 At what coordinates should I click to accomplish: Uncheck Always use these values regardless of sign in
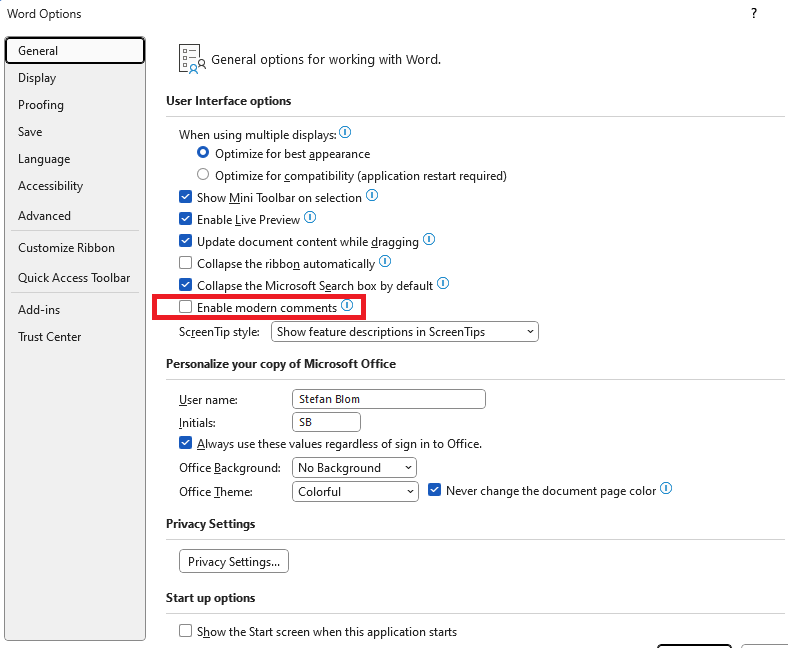[185, 443]
